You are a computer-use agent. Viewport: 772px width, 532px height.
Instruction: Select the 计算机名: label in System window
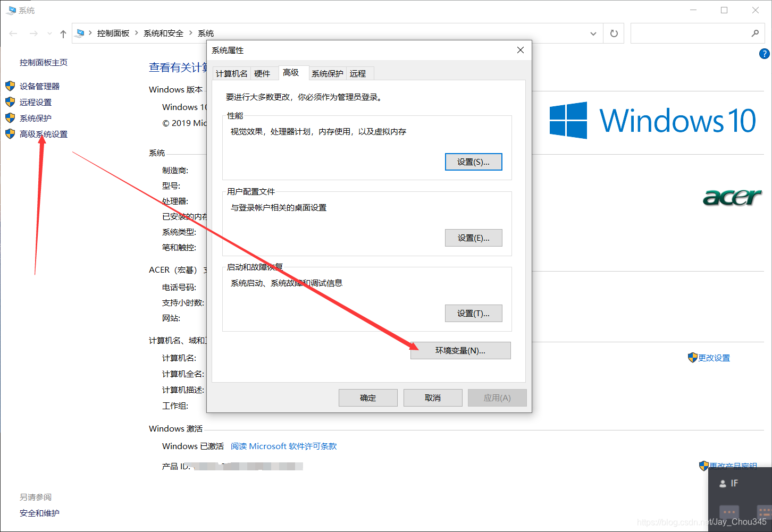(179, 358)
